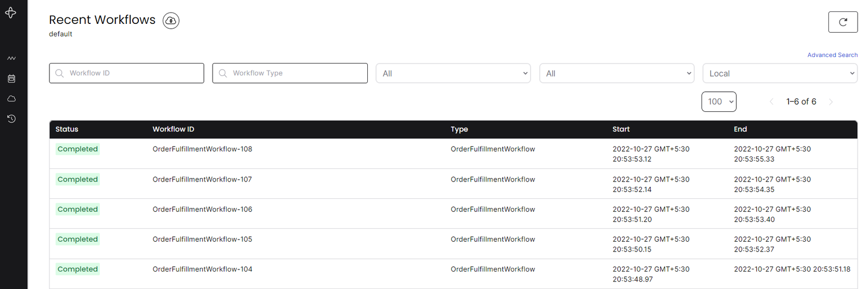The width and height of the screenshot is (868, 289).
Task: Open the Advanced Search link
Action: point(832,55)
